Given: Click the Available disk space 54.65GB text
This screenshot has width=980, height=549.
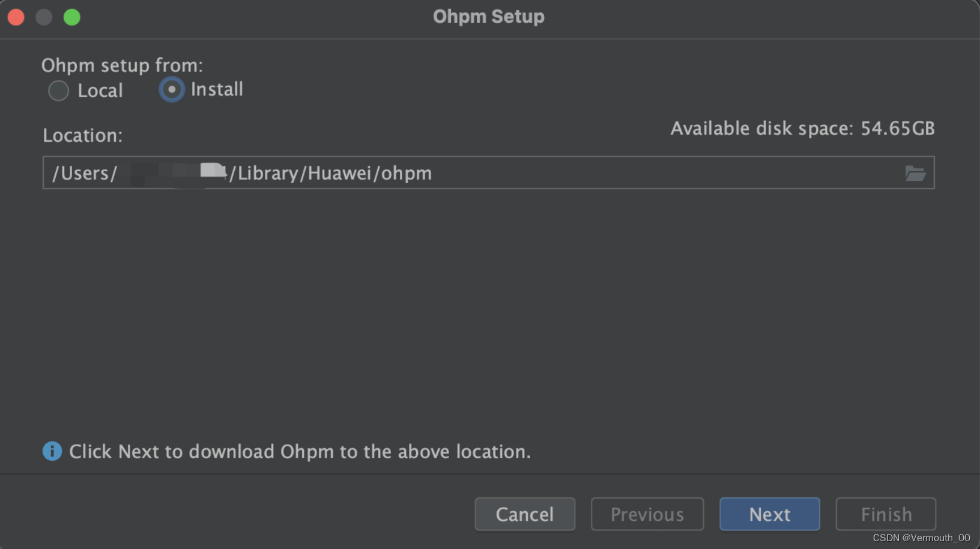Looking at the screenshot, I should click(803, 128).
